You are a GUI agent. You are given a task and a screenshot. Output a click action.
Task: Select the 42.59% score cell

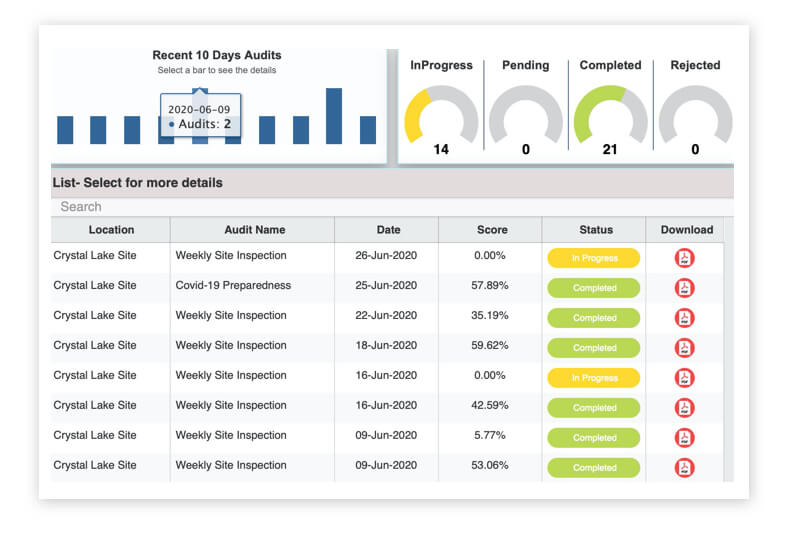489,405
